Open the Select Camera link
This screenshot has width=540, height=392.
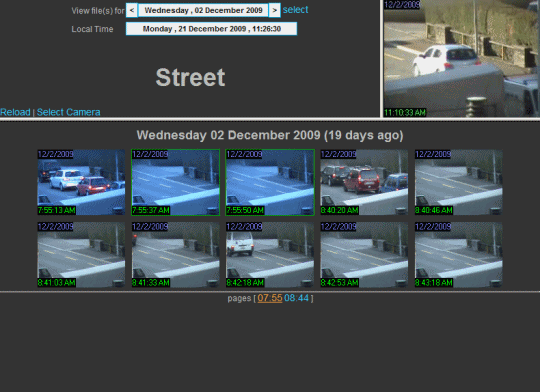coord(69,112)
